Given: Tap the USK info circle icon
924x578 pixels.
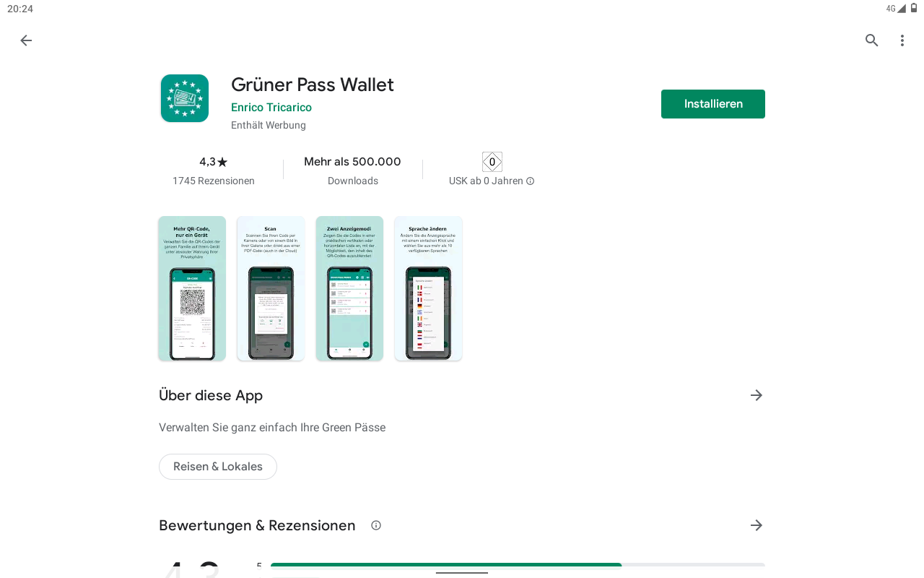Looking at the screenshot, I should pyautogui.click(x=531, y=181).
